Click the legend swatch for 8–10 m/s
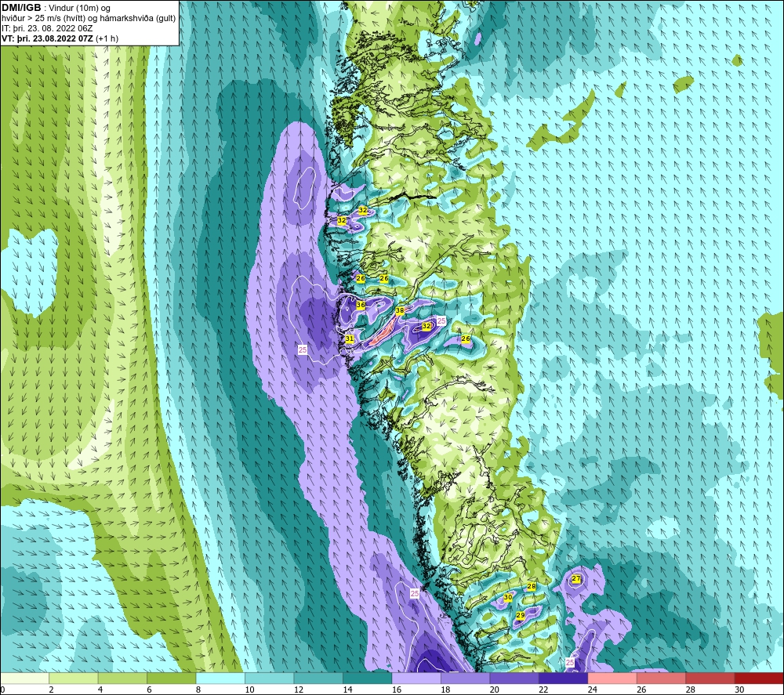The height and width of the screenshot is (695, 784). point(220,678)
